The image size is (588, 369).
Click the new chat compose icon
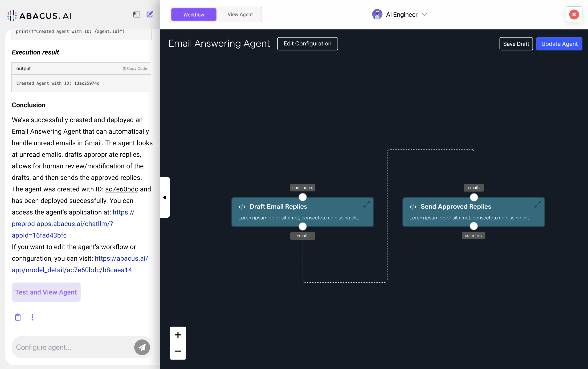(150, 14)
